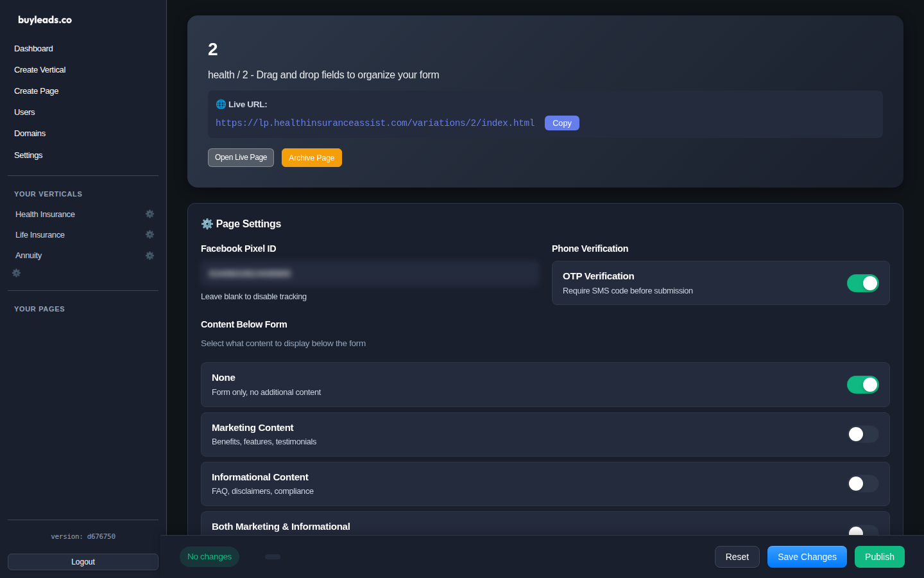
Task: Click the gear icon next to Page Settings heading
Action: 207,223
